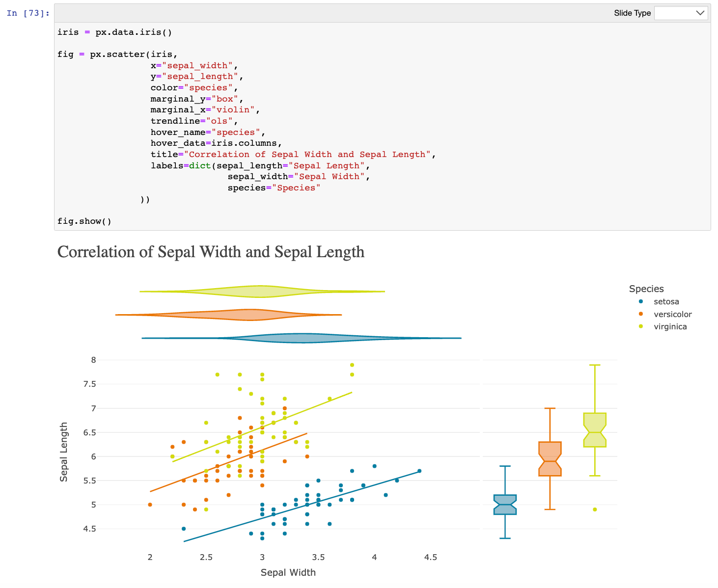
Task: Click the blue setosa violin plot
Action: pyautogui.click(x=304, y=338)
